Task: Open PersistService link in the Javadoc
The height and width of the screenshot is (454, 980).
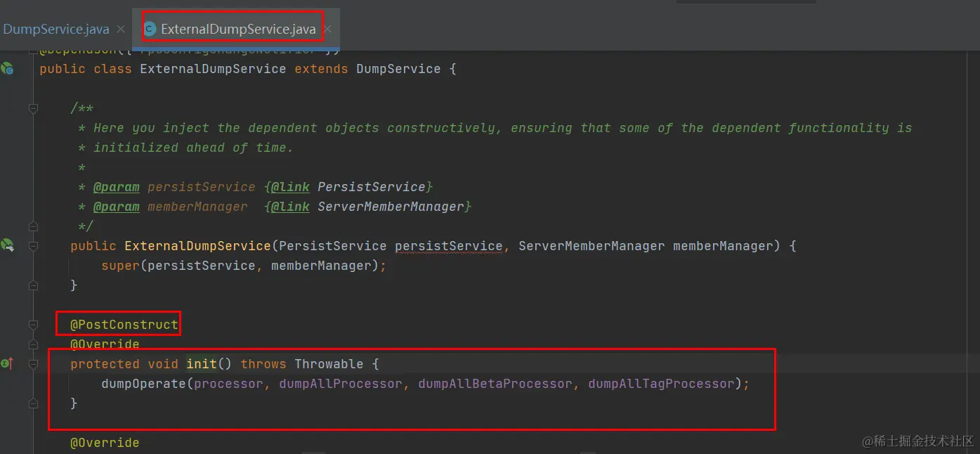Action: pos(372,187)
